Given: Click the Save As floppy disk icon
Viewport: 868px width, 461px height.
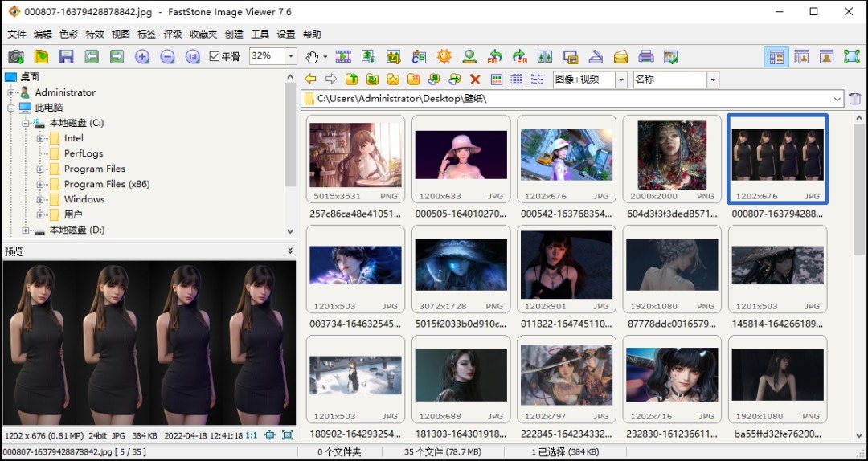Looking at the screenshot, I should (67, 57).
